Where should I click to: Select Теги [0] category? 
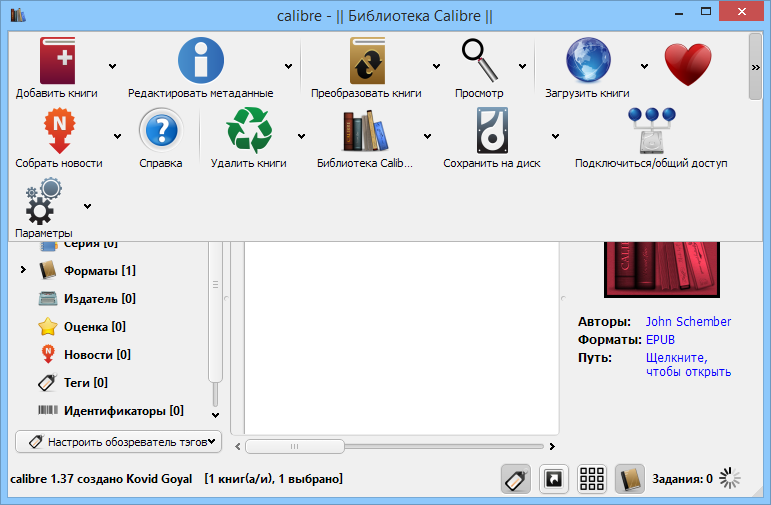pos(73,383)
